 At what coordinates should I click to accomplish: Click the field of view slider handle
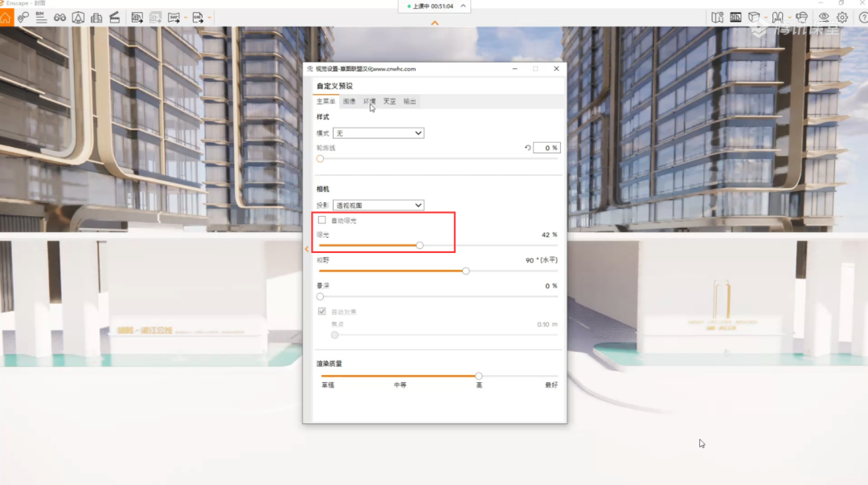pyautogui.click(x=465, y=271)
